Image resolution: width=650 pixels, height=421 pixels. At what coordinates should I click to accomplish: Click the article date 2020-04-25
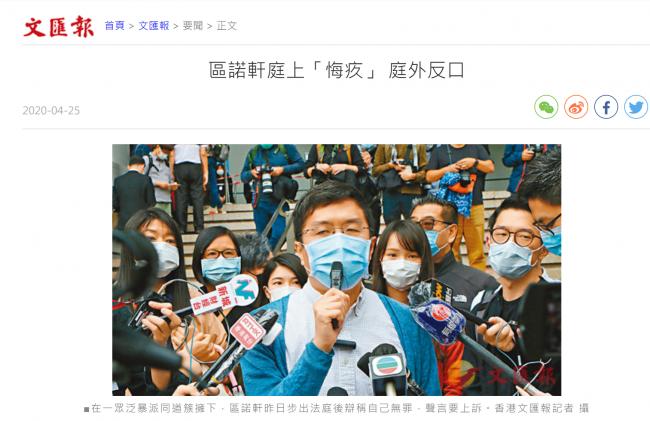pyautogui.click(x=51, y=111)
